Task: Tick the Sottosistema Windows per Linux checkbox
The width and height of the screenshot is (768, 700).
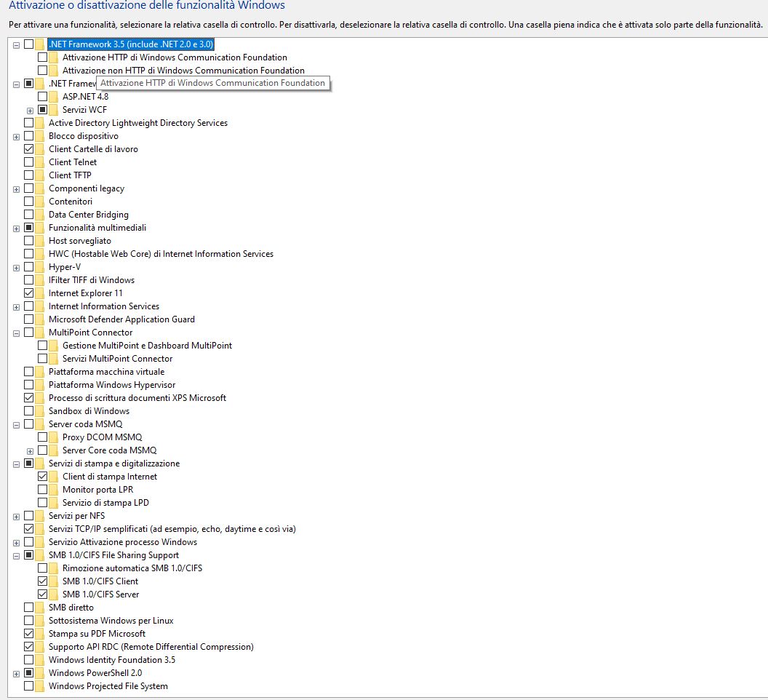Action: point(29,621)
